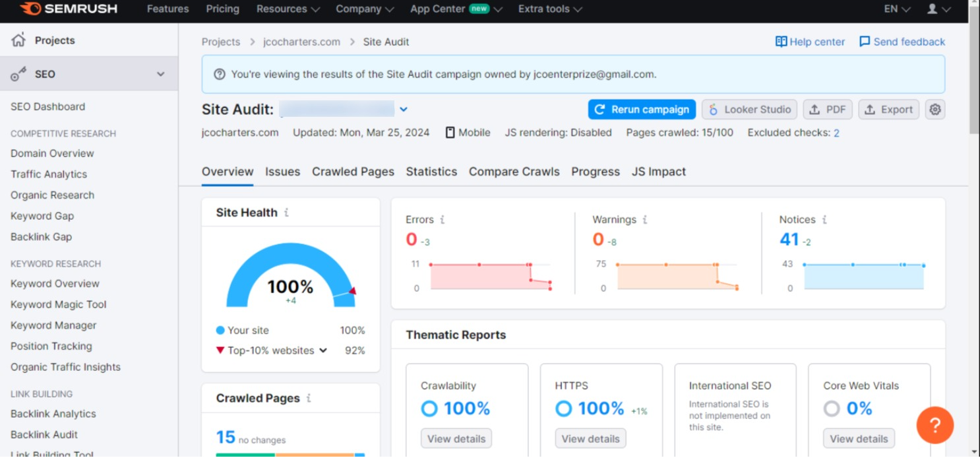This screenshot has width=980, height=458.
Task: Open the Site Audit project name dropdown
Action: pos(404,110)
